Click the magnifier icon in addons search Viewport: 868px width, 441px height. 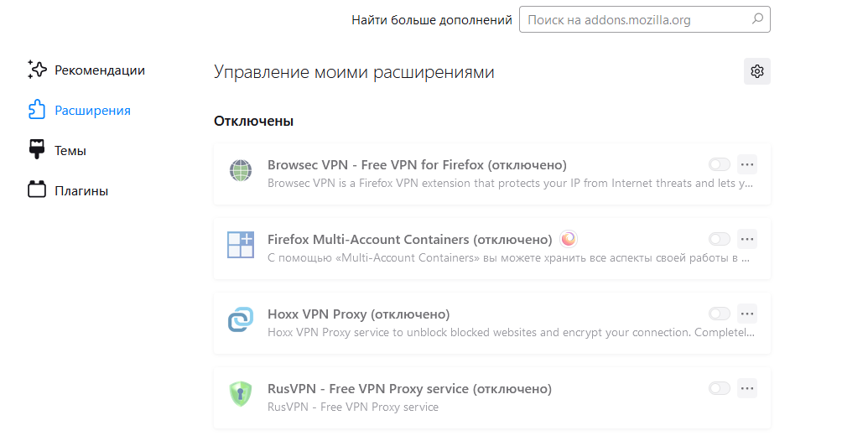click(x=757, y=19)
